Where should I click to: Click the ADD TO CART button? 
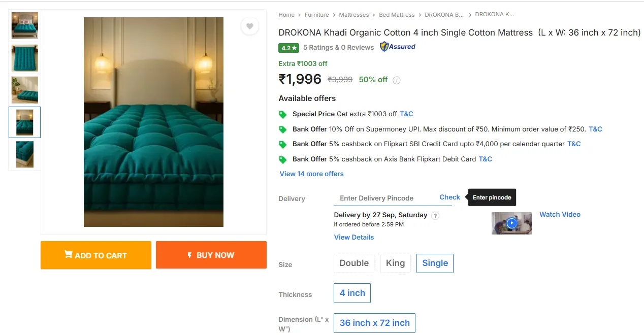(x=96, y=255)
